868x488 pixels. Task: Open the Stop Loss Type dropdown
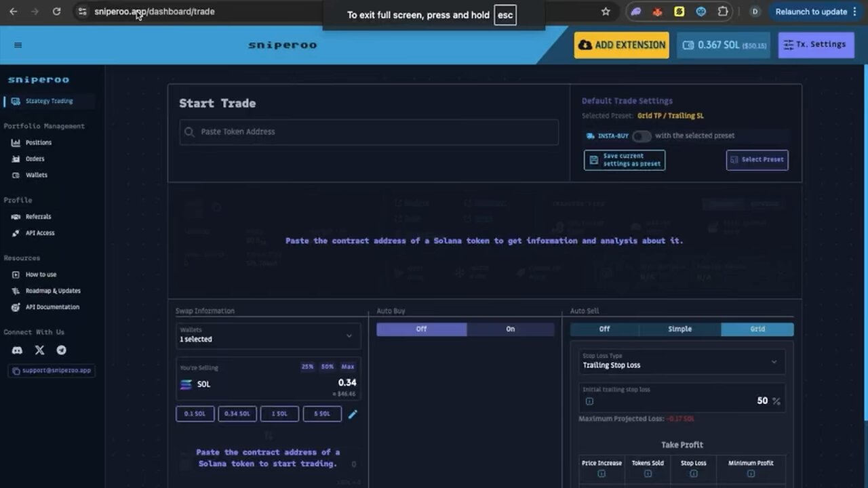682,361
